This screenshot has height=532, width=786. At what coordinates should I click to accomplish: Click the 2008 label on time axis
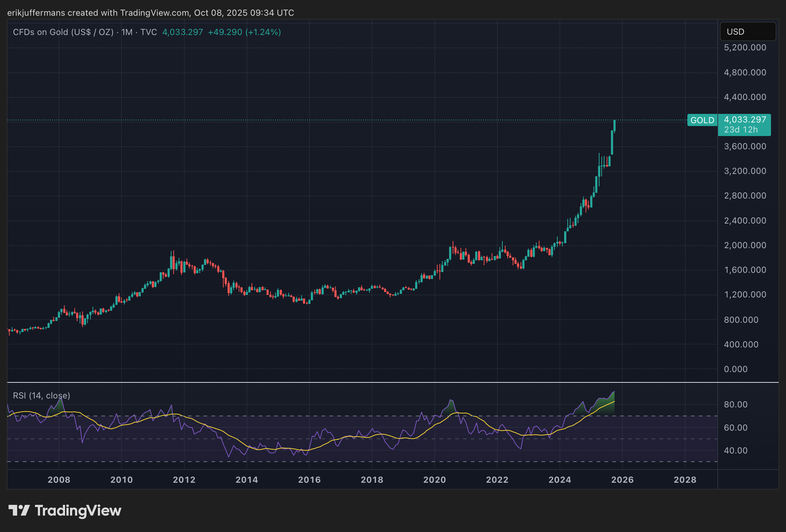tap(59, 480)
